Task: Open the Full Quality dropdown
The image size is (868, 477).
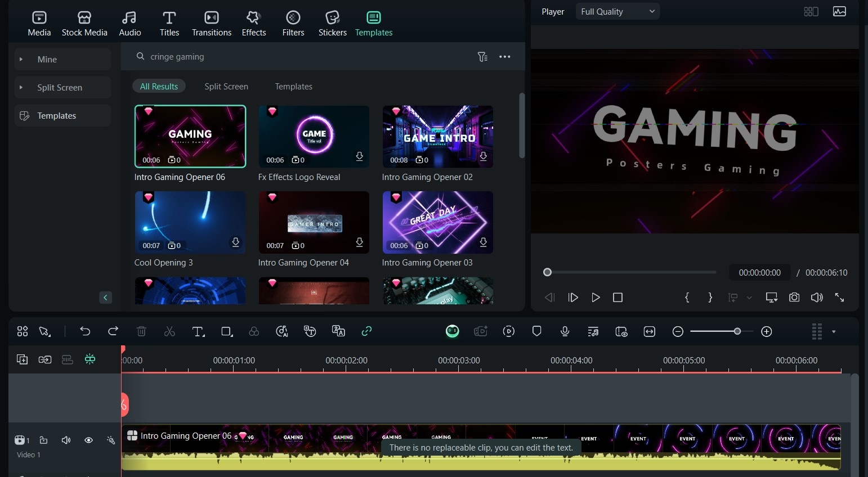Action: (x=618, y=11)
